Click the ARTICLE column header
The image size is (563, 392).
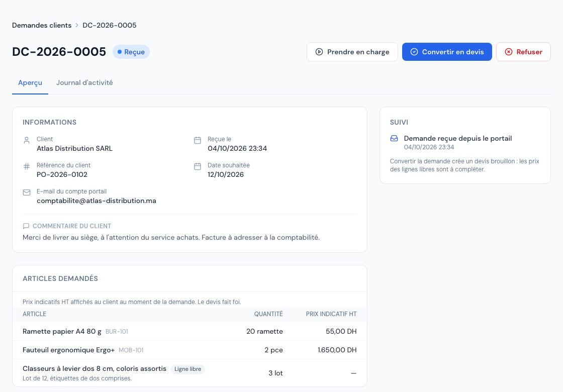(x=35, y=314)
